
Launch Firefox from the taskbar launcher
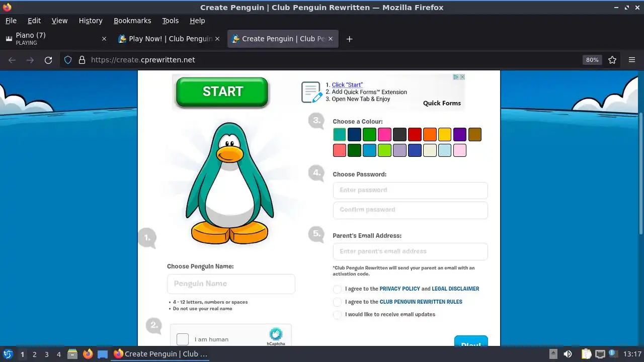88,354
